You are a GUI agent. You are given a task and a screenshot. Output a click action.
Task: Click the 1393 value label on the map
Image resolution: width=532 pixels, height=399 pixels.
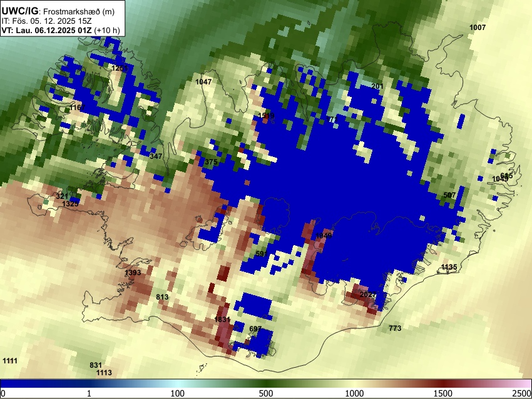point(133,273)
